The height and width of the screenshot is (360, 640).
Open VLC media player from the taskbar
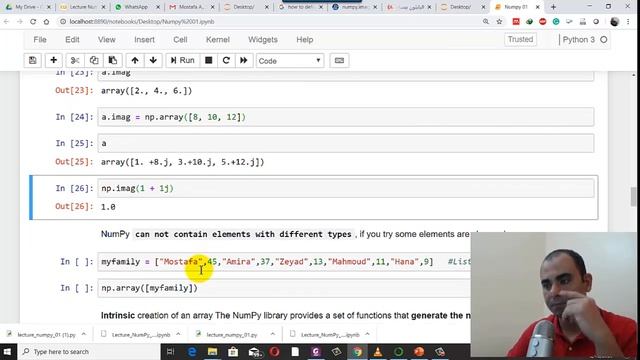click(378, 351)
